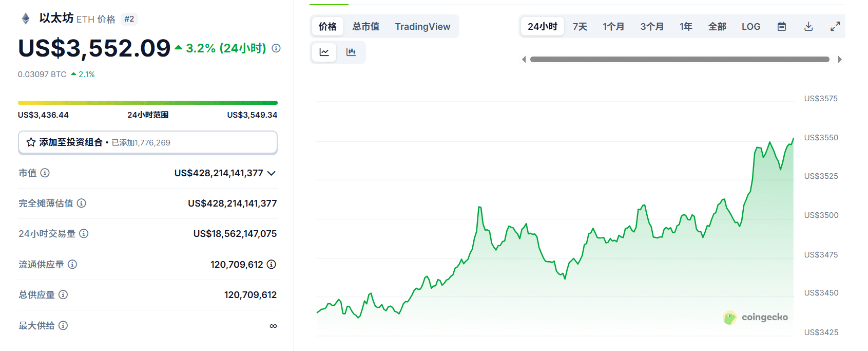Show info tooltip for 完全摊薄估值

(x=82, y=203)
